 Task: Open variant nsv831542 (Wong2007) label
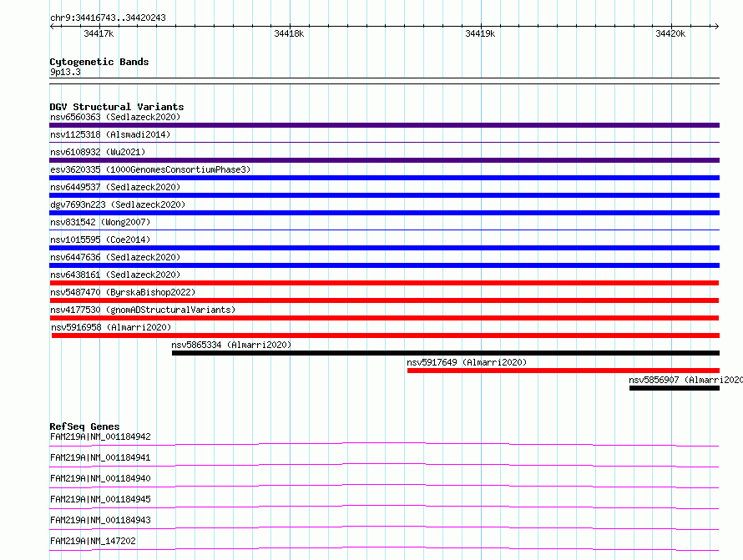coord(100,222)
